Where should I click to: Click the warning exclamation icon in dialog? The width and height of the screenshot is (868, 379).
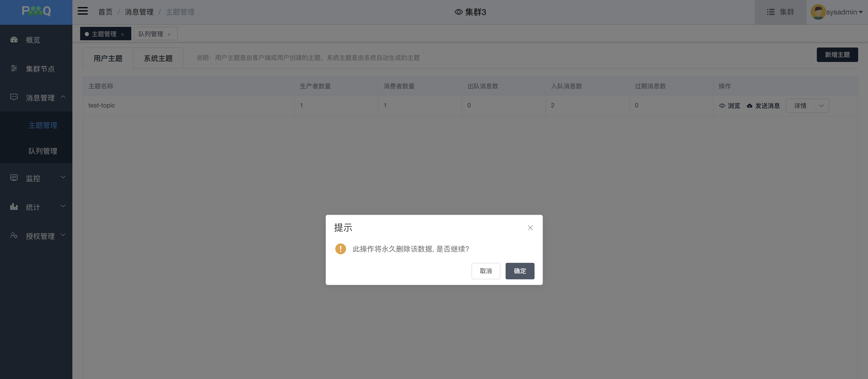(x=340, y=249)
